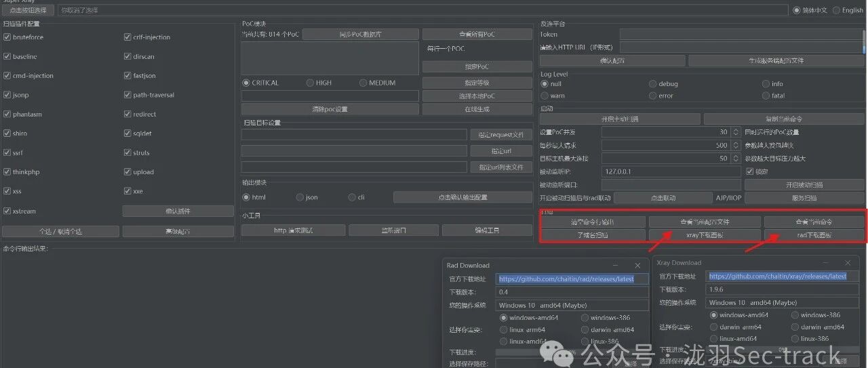Viewport: 868px width, 368px height.
Task: Toggle the ssrf plugin checkbox
Action: [7, 152]
